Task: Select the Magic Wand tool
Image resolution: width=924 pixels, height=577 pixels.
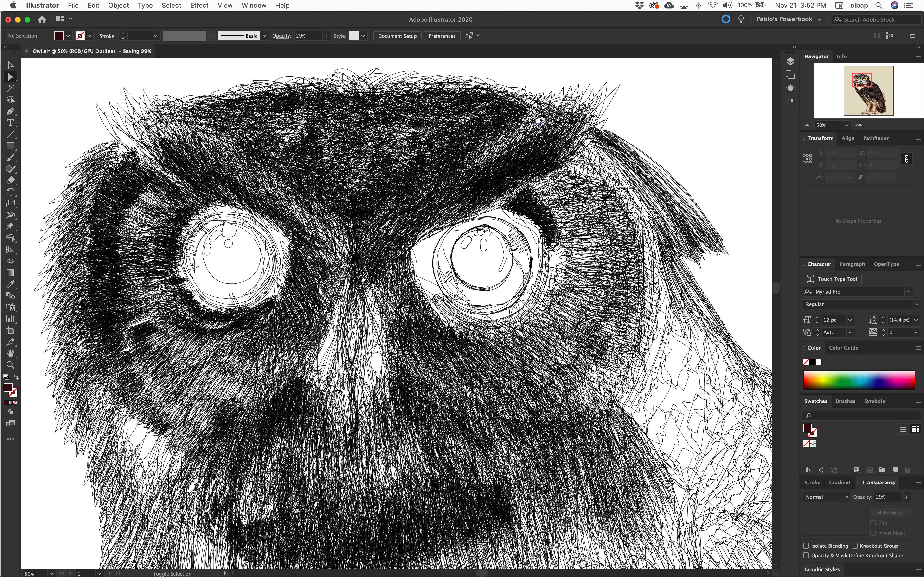Action: pyautogui.click(x=10, y=88)
